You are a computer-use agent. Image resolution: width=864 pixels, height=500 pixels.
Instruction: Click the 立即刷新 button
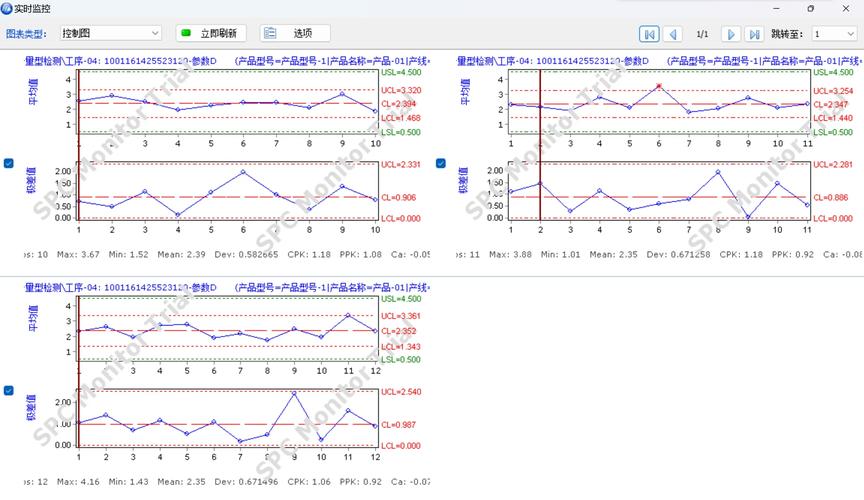click(x=211, y=34)
